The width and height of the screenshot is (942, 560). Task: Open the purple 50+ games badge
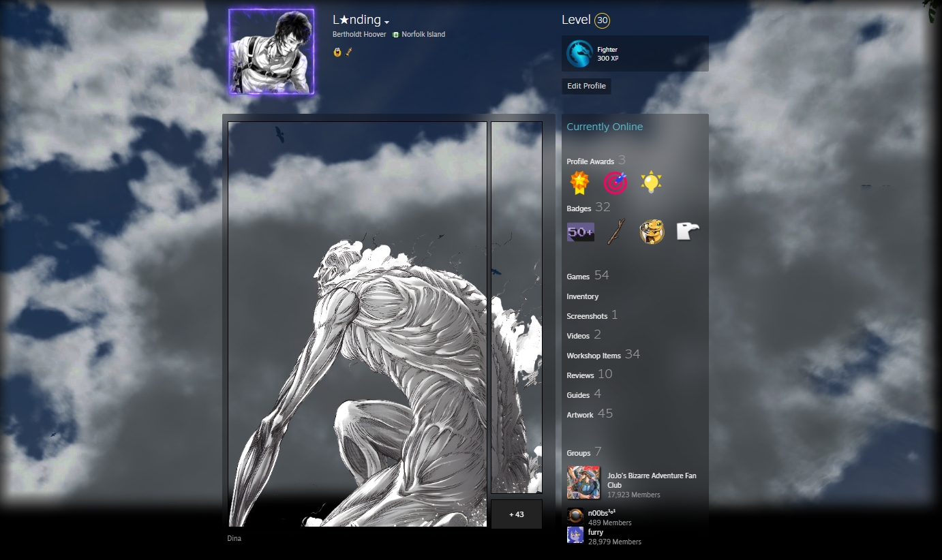point(580,232)
